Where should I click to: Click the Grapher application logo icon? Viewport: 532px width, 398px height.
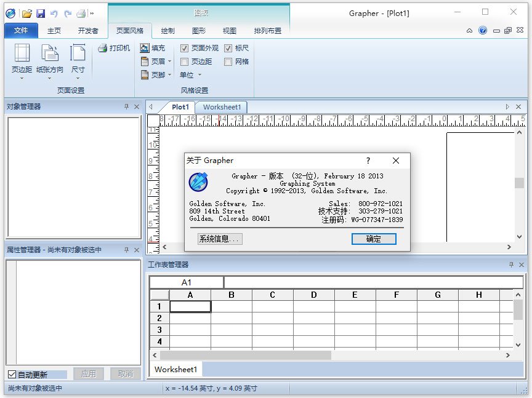pyautogui.click(x=10, y=13)
